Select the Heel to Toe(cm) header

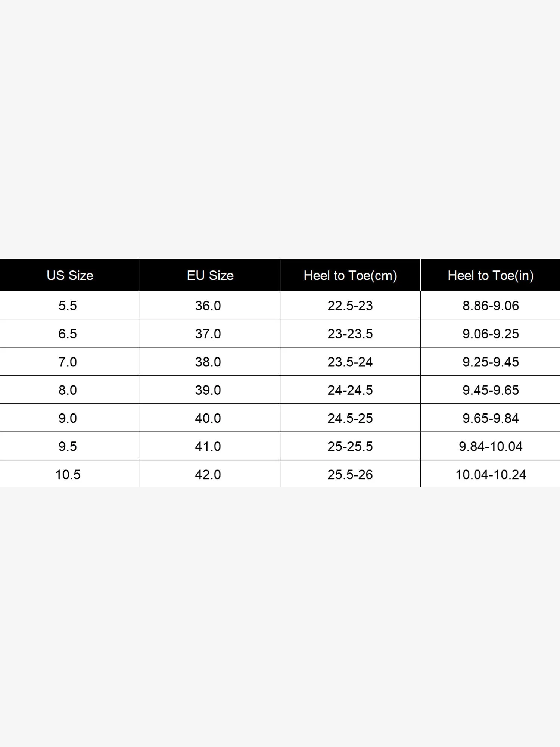point(350,275)
